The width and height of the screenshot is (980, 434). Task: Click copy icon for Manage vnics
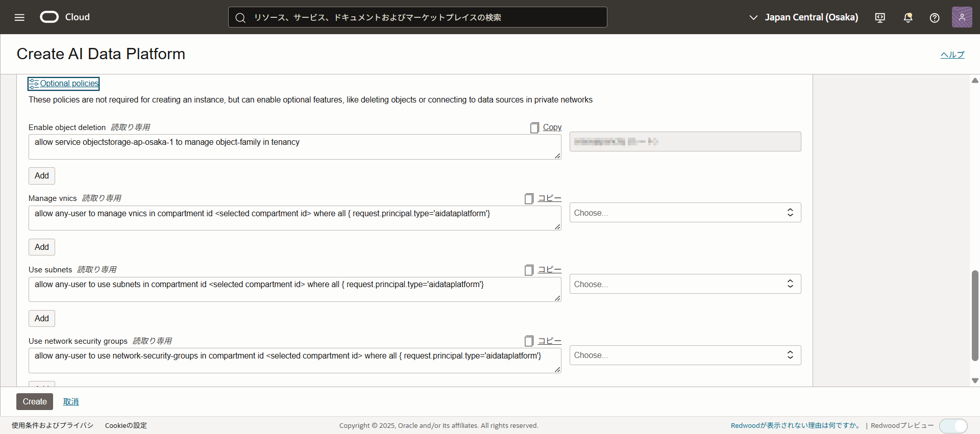pos(529,199)
